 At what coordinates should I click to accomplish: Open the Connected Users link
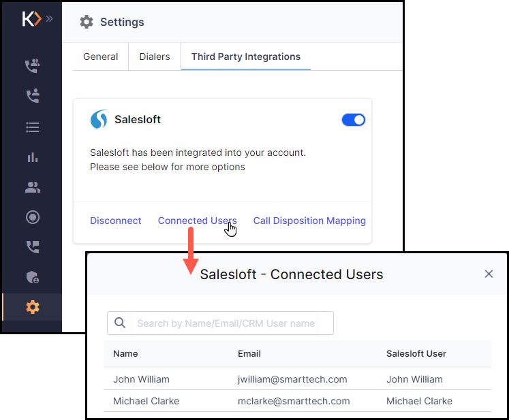(x=198, y=221)
